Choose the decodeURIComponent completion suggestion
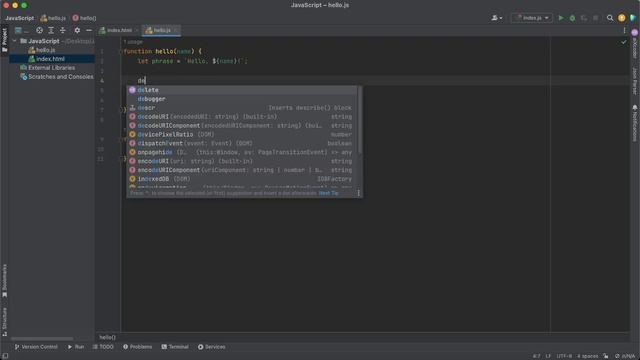 point(241,126)
